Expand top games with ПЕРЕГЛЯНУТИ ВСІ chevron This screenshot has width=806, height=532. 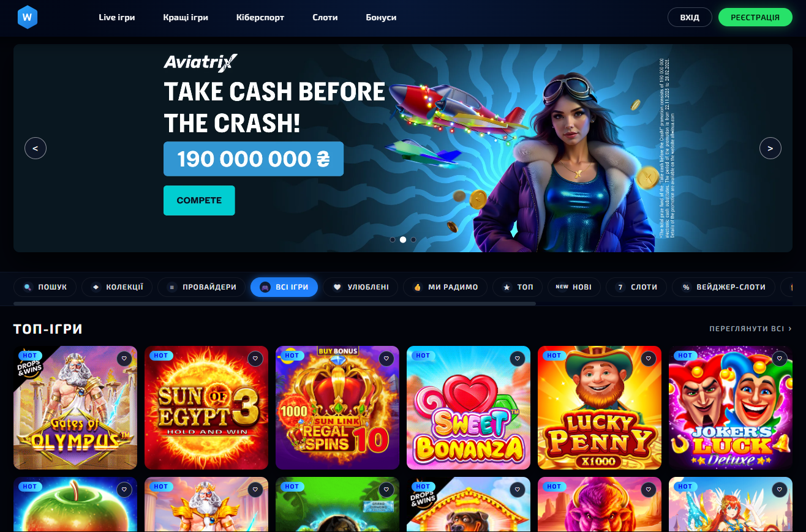[750, 329]
